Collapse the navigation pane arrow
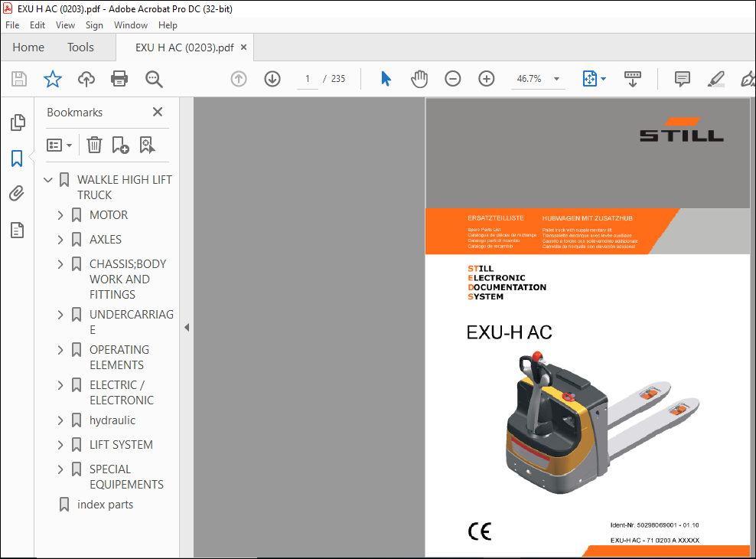Viewport: 756px width, 559px height. click(x=187, y=328)
